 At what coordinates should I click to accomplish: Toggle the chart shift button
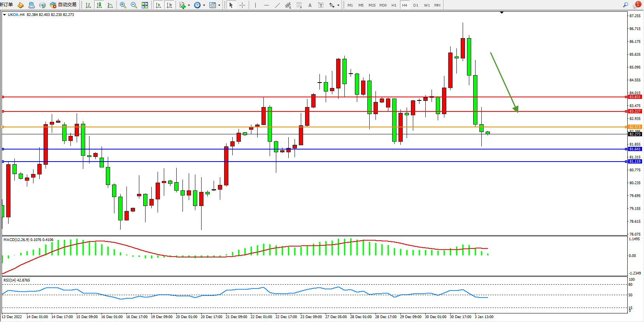[169, 5]
